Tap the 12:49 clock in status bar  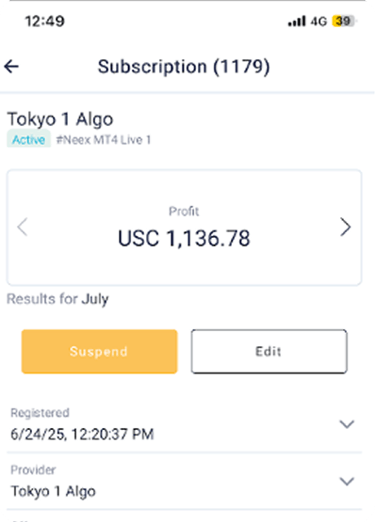[x=45, y=22]
